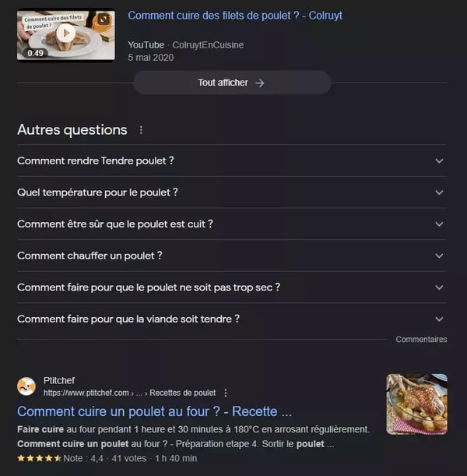Click the chevron for the viande soit tendre question
The width and height of the screenshot is (467, 476).
tap(439, 319)
